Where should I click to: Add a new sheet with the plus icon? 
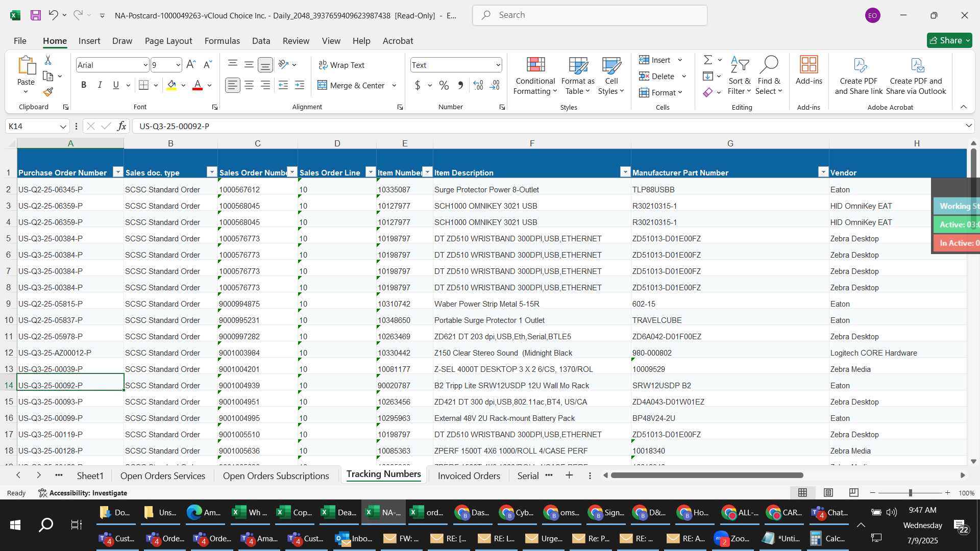569,475
